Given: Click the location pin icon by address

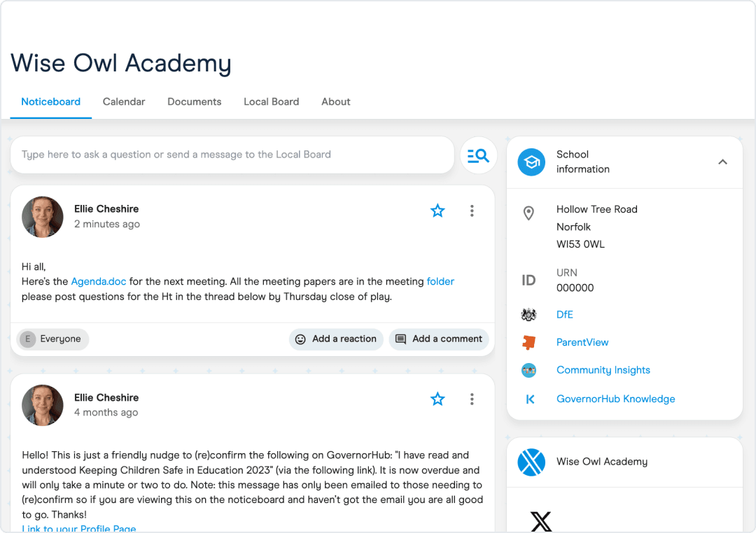Looking at the screenshot, I should [x=529, y=213].
